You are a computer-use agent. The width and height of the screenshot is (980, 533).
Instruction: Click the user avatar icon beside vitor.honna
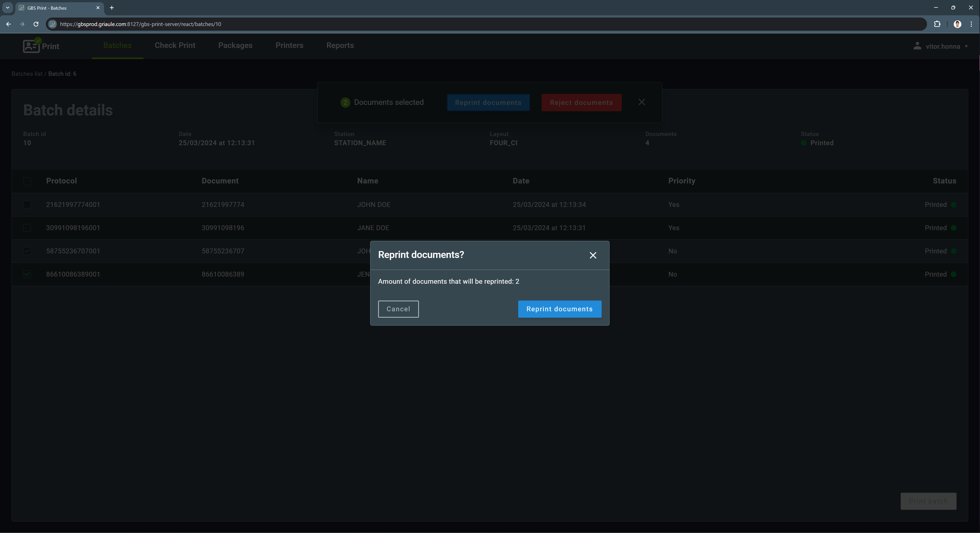917,46
